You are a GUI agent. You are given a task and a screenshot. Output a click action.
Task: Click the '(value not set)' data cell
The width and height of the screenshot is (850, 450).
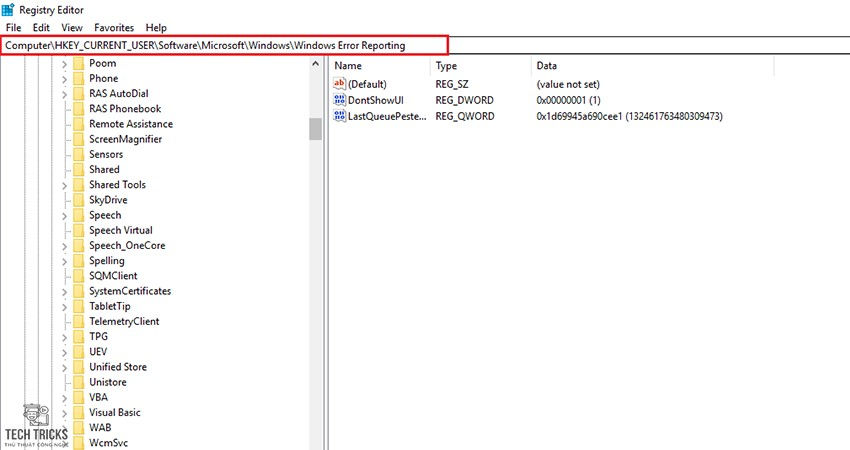point(568,85)
